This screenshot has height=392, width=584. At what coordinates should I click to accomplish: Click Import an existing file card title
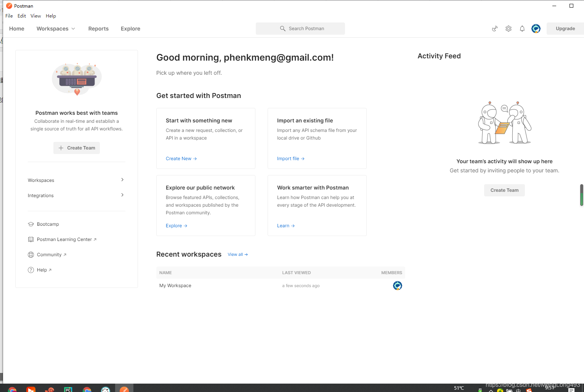[305, 120]
